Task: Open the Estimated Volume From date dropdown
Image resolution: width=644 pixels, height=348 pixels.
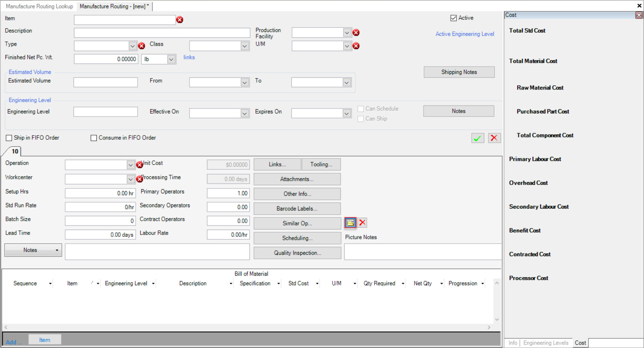Action: click(x=245, y=82)
